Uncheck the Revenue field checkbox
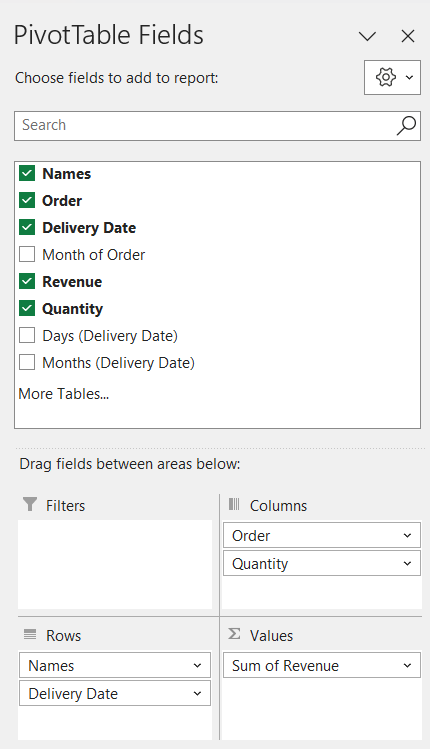Image resolution: width=430 pixels, height=749 pixels. click(x=27, y=281)
